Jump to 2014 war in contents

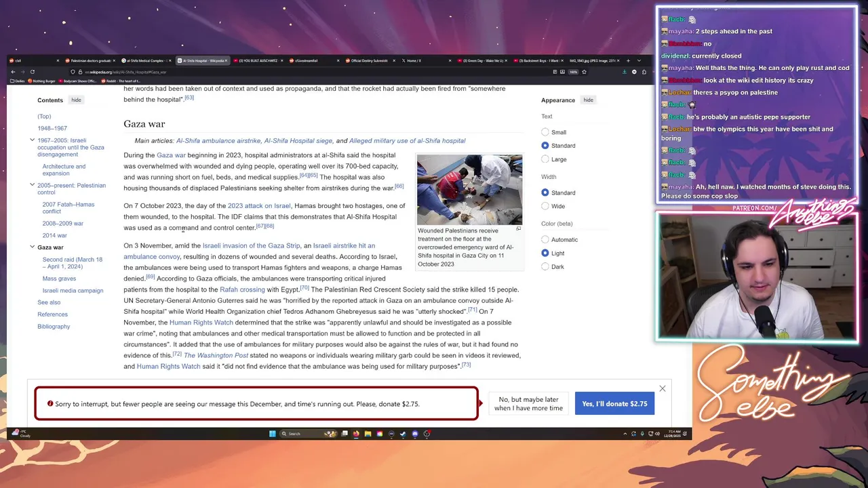click(x=54, y=236)
